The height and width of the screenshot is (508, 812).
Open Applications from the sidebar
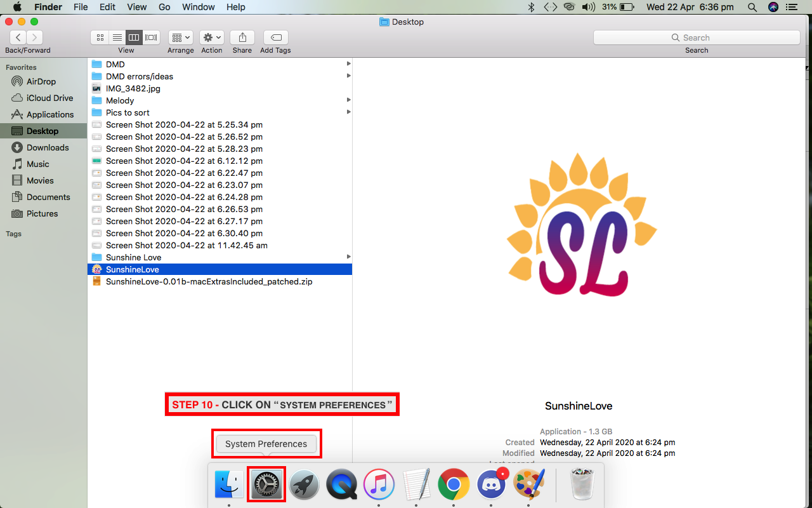[x=50, y=114]
